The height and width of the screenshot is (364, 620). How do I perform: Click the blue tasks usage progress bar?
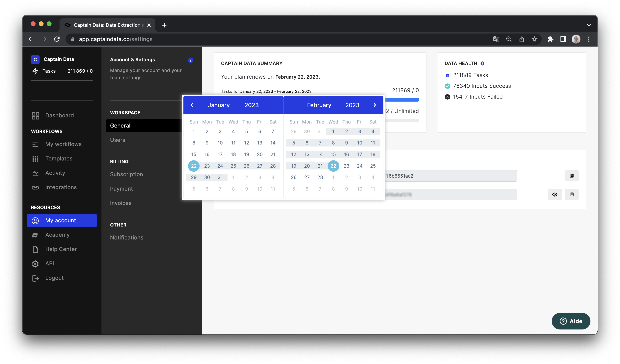pyautogui.click(x=401, y=100)
